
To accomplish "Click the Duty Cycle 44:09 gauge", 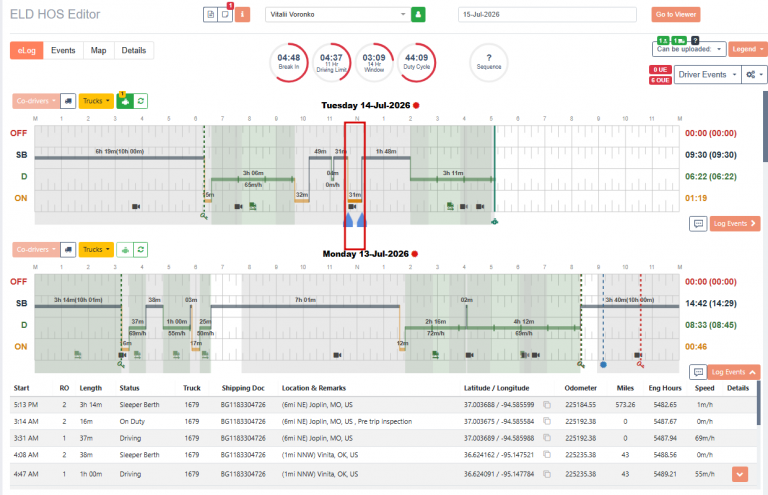I will [417, 63].
